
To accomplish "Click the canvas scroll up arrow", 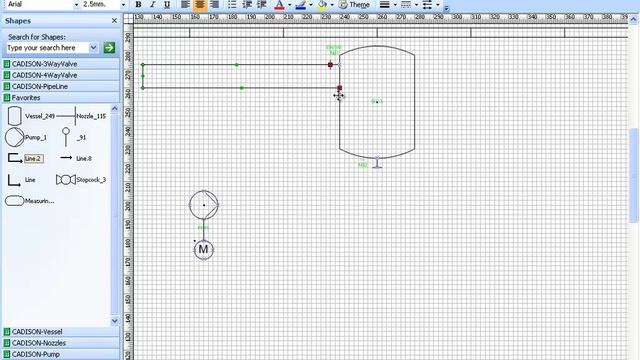I will coord(633,19).
